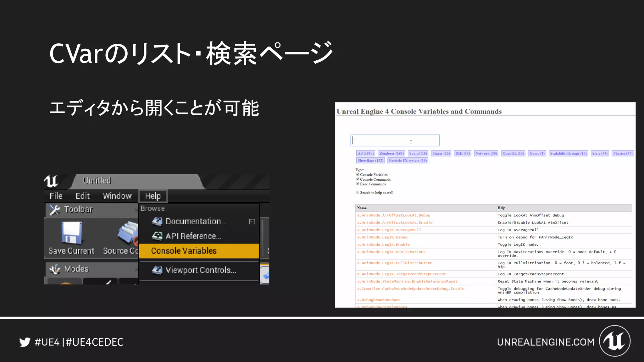Open a.DebugDrawBoneAxes entry
The height and width of the screenshot is (362, 644).
click(379, 300)
